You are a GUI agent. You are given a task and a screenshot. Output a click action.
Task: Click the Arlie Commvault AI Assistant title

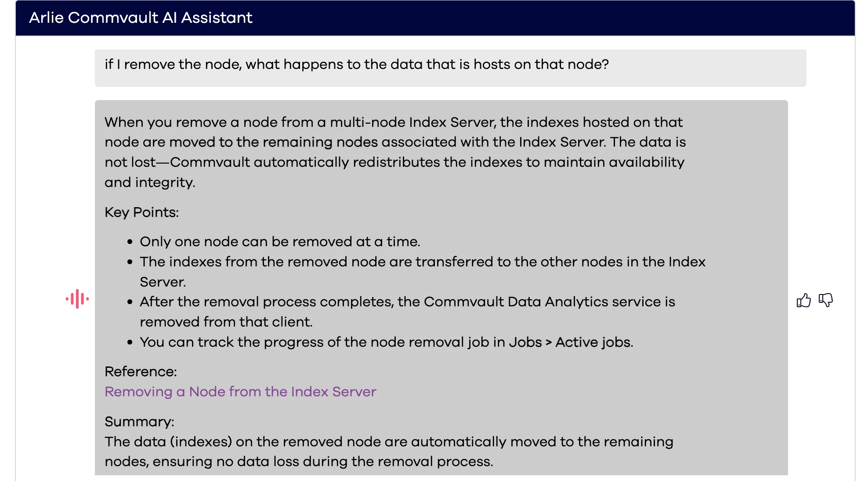click(x=141, y=18)
